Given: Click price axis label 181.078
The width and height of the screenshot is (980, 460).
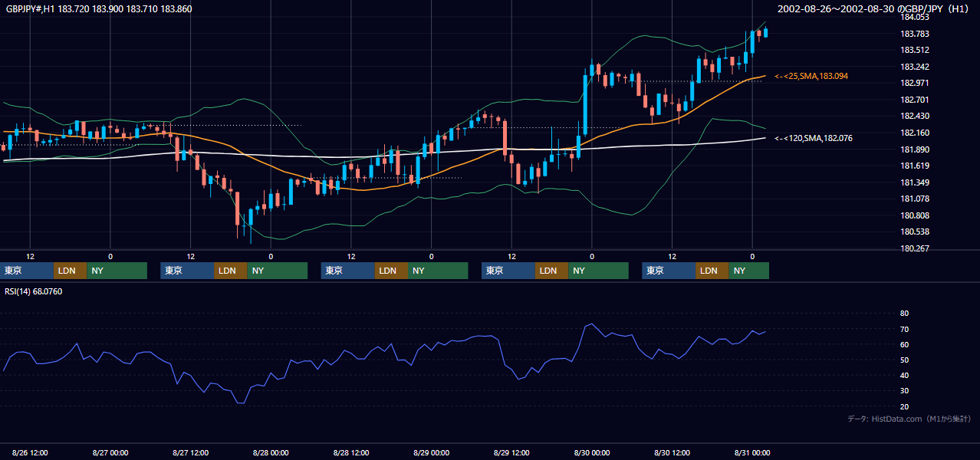Looking at the screenshot, I should pyautogui.click(x=915, y=199).
